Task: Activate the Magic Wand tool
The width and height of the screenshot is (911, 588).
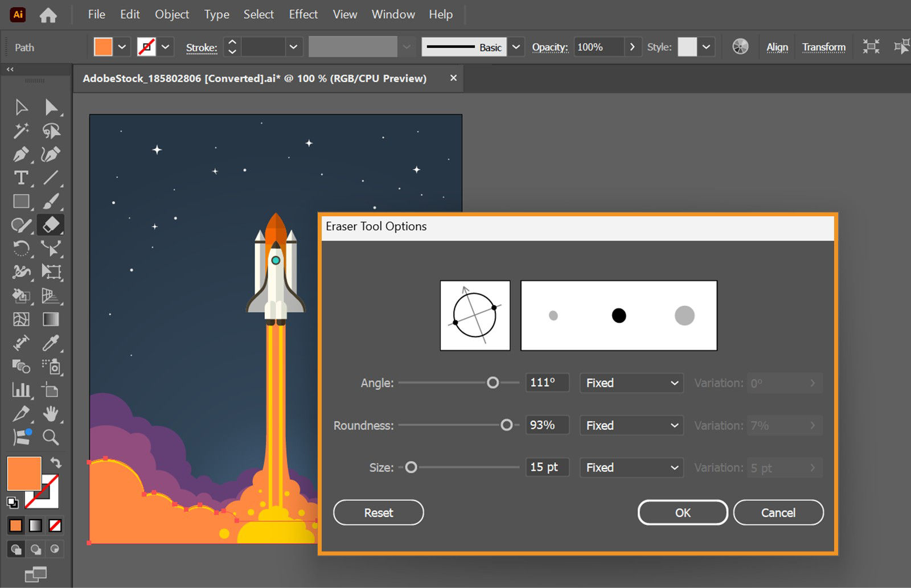Action: (21, 131)
